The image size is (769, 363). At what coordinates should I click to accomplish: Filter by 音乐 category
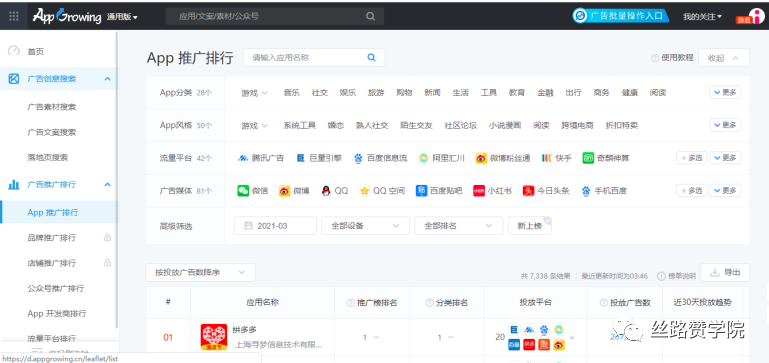tap(291, 93)
